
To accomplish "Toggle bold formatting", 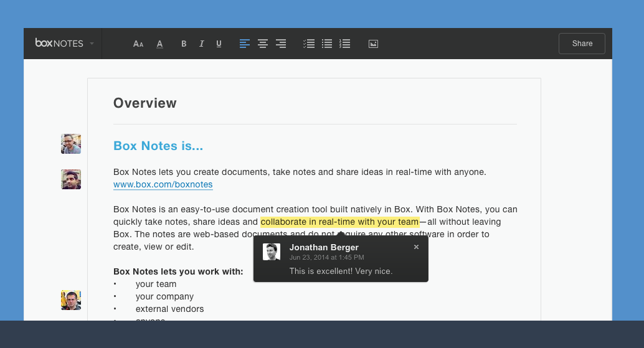I will [184, 44].
